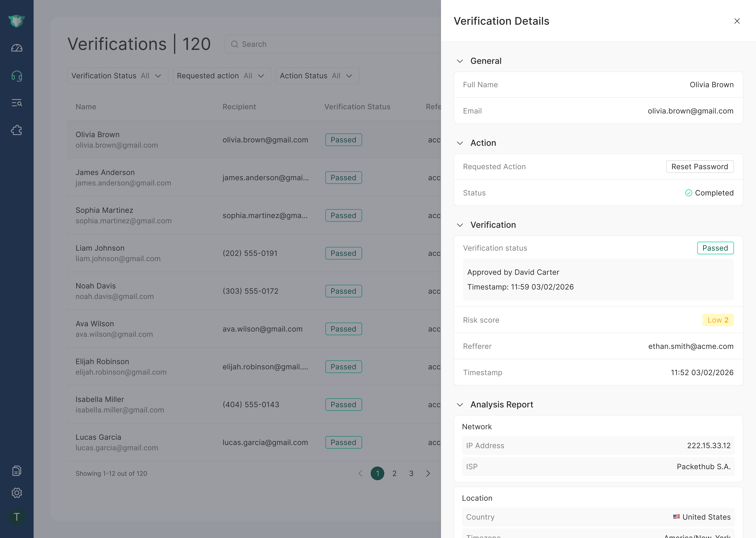This screenshot has width=756, height=538.
Task: Click the Passed badge in Isabella Miller row
Action: (344, 405)
